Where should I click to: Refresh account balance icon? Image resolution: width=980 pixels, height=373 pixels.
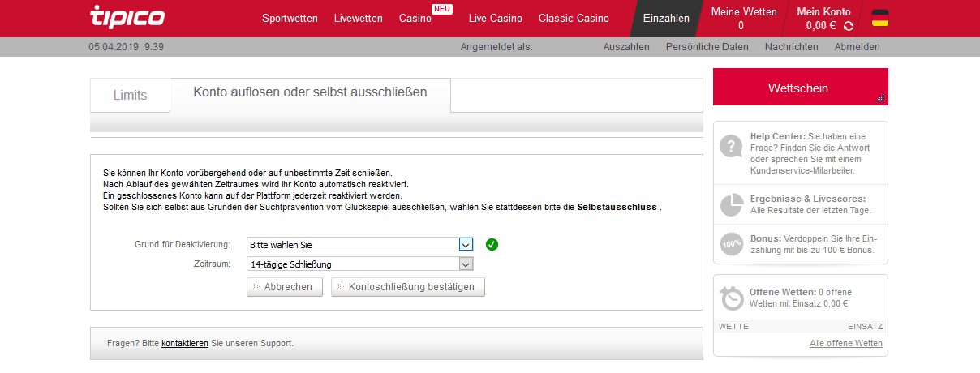[x=849, y=26]
